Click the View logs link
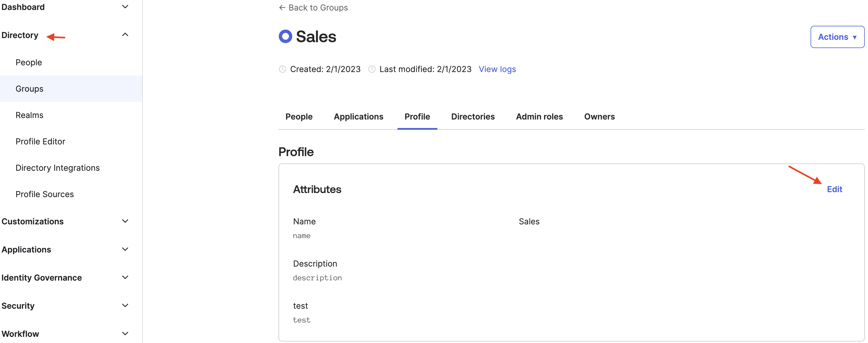 click(x=497, y=69)
